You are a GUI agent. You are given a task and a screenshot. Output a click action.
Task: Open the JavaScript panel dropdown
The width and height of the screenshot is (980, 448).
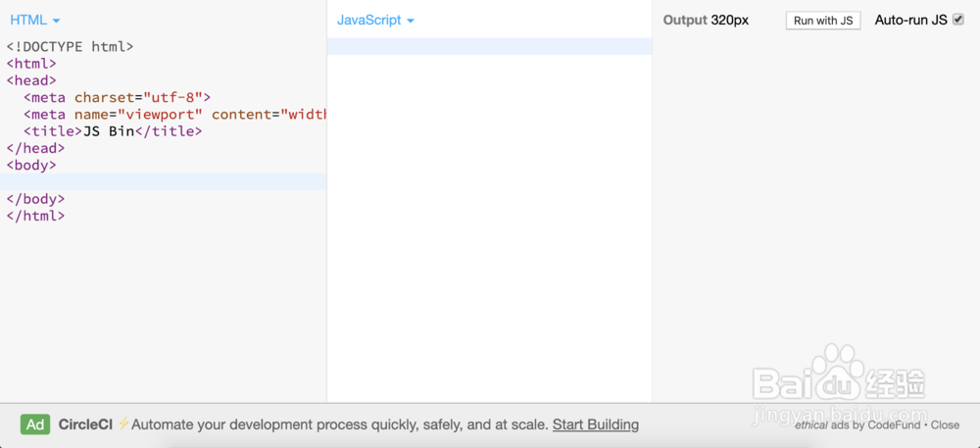375,21
